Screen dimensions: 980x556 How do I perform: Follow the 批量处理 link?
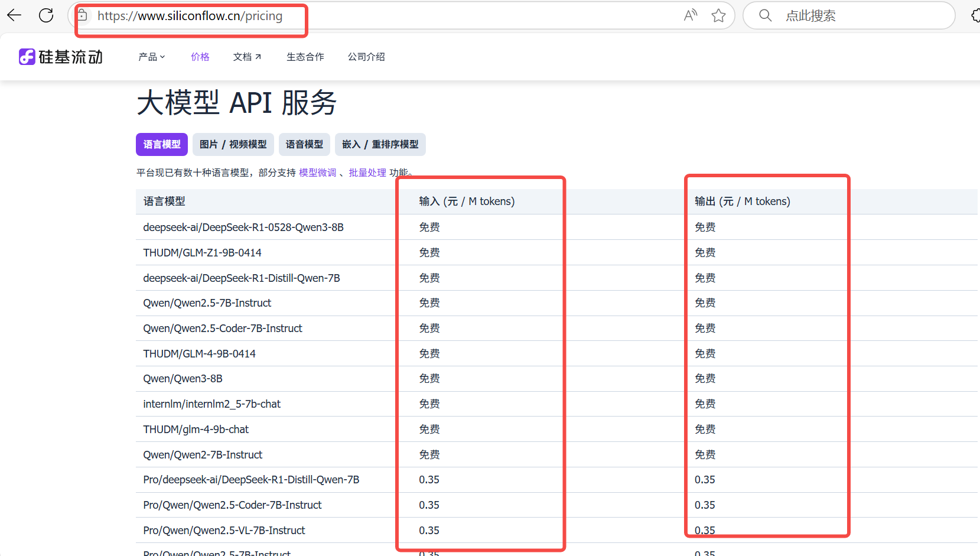point(367,173)
